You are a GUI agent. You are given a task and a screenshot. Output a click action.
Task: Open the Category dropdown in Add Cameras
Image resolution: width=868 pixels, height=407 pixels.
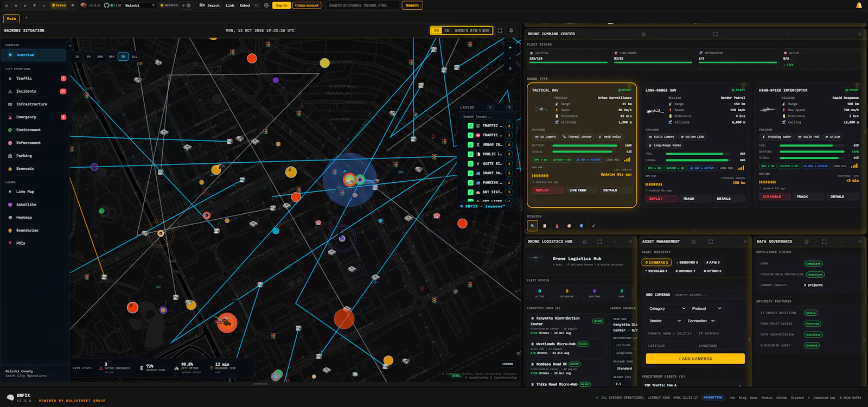[667, 308]
